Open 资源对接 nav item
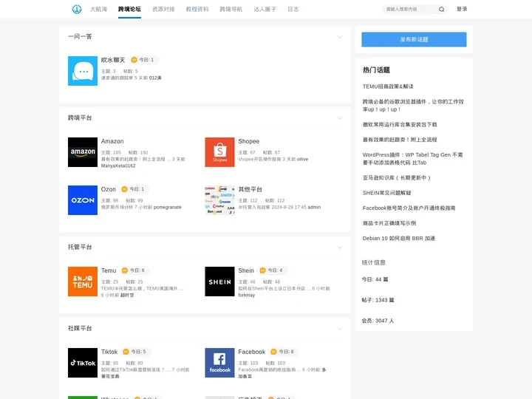Screen dimensions: 532x399 pos(163,9)
